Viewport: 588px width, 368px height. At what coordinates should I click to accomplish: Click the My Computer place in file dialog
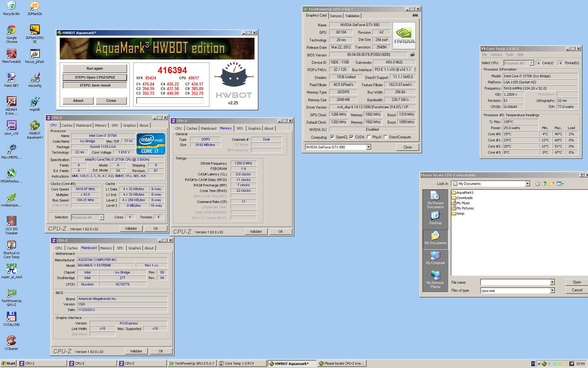(435, 258)
